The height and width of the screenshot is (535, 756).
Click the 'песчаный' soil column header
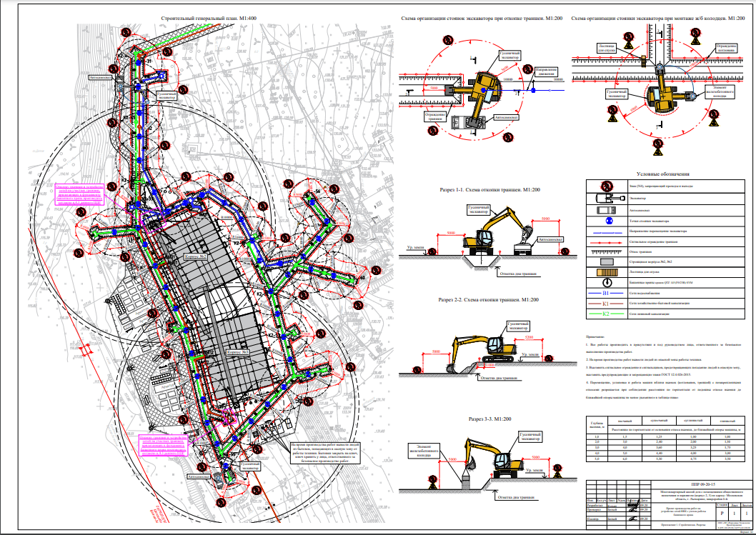point(625,421)
